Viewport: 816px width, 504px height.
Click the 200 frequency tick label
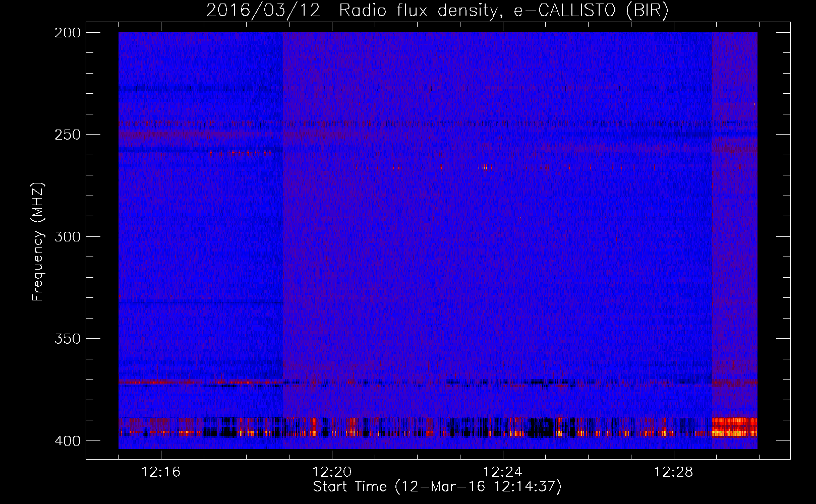click(67, 33)
